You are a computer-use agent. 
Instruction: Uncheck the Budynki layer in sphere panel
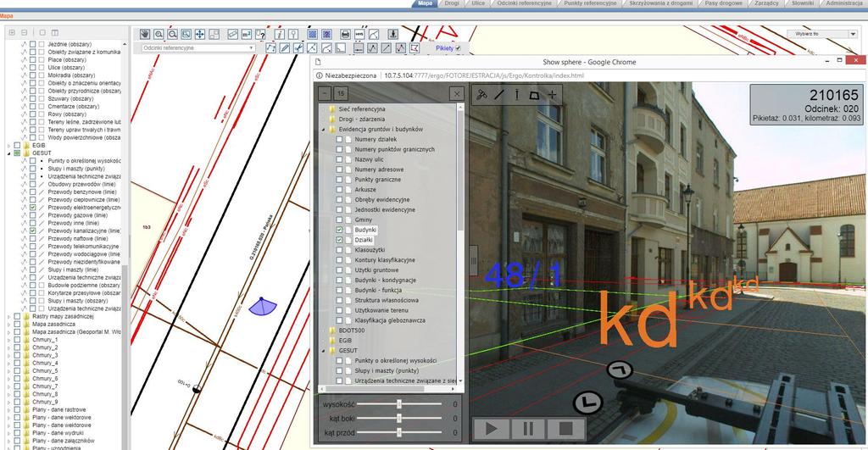pyautogui.click(x=339, y=230)
